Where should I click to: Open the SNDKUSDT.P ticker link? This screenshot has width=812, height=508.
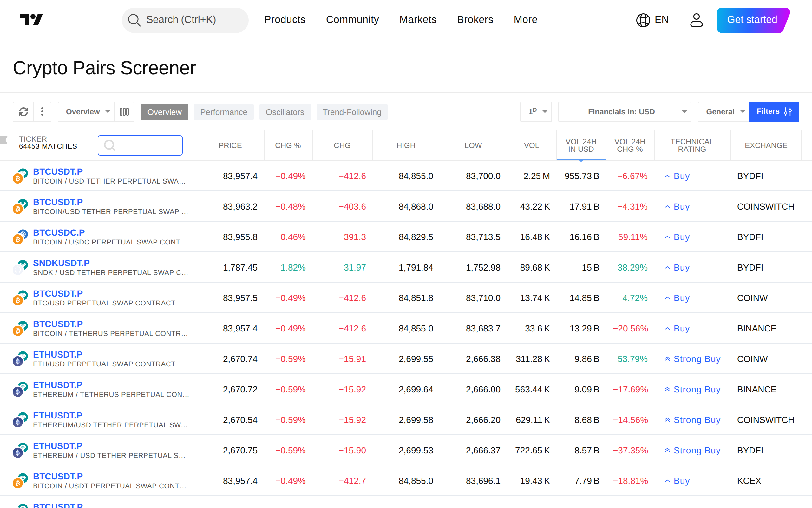[61, 263]
